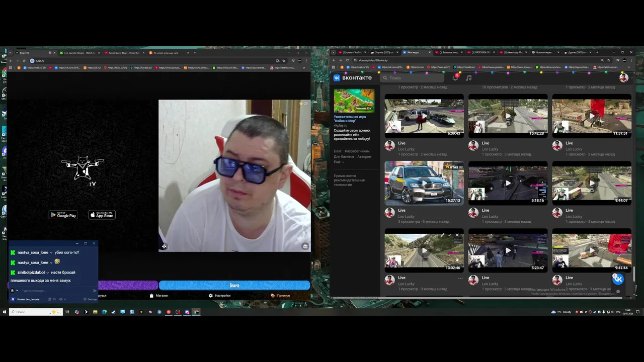Open Магазин in rulet.tv bottom bar

(159, 296)
